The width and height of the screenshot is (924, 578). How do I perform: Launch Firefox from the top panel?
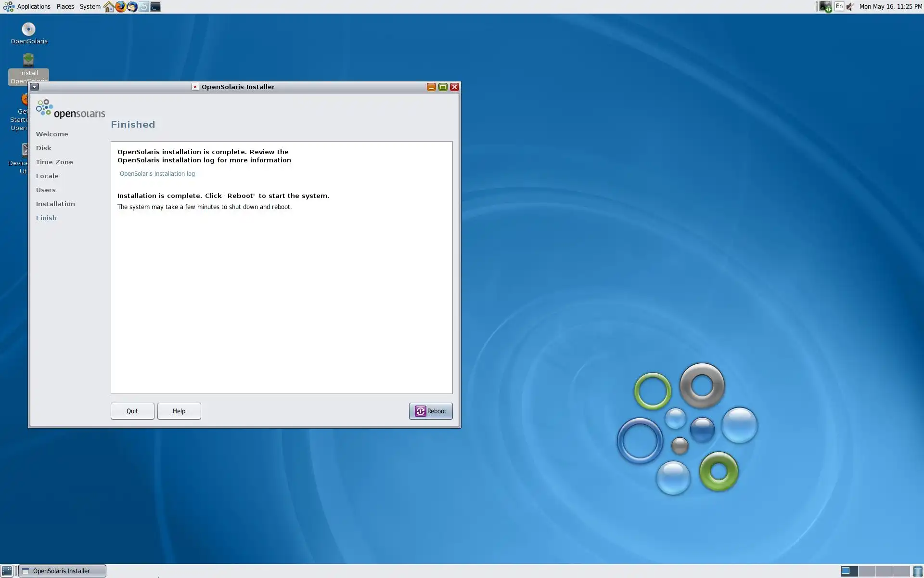pos(120,7)
